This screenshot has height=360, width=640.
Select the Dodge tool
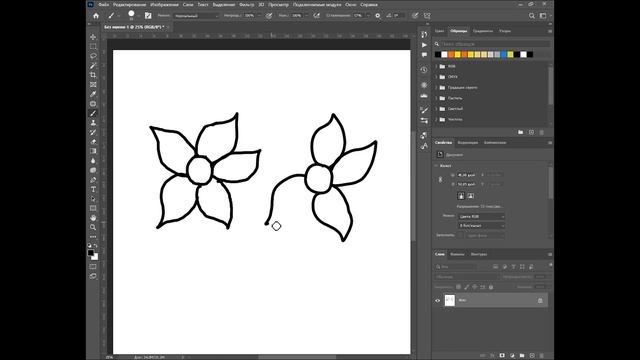[x=93, y=170]
